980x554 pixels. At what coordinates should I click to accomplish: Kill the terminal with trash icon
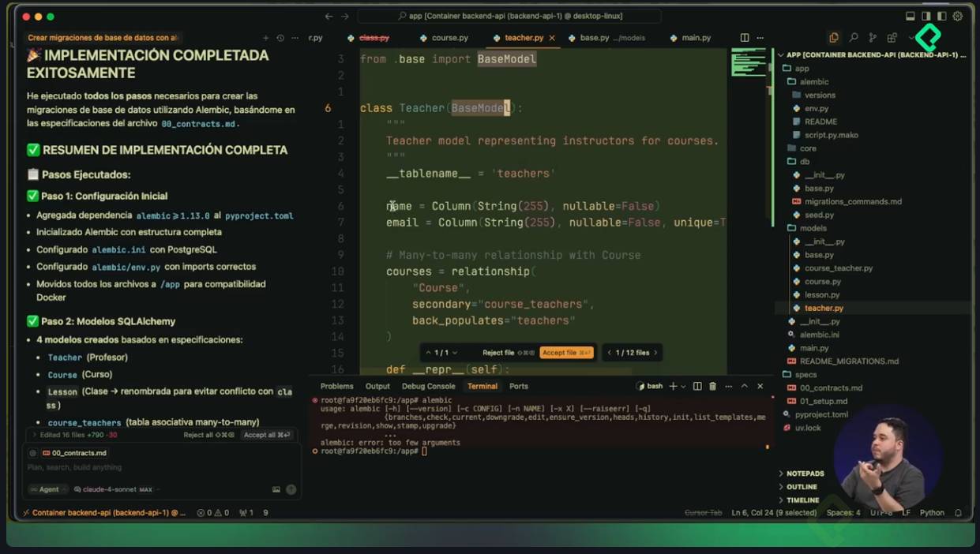pos(712,386)
